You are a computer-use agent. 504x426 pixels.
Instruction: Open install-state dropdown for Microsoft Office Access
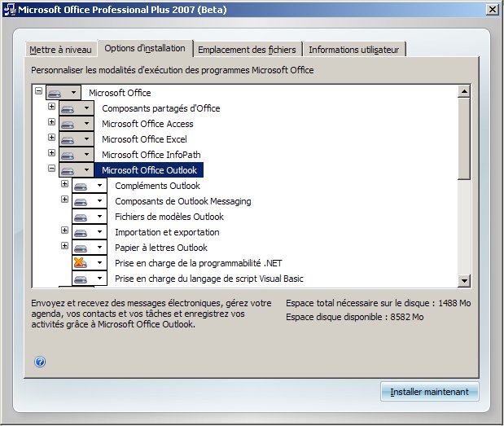pyautogui.click(x=77, y=124)
